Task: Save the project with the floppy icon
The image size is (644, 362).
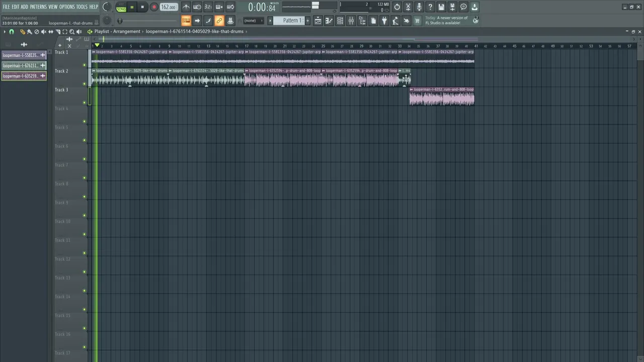Action: tap(441, 7)
